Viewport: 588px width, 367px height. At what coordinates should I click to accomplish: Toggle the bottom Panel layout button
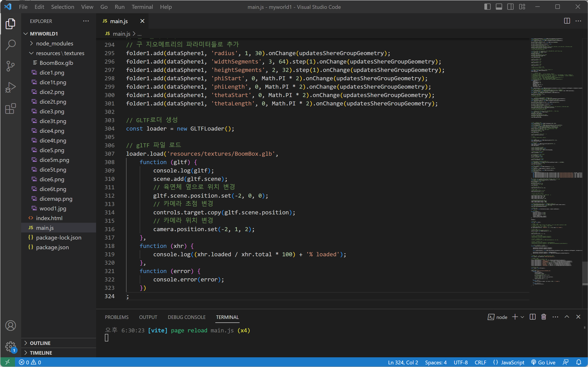(499, 7)
